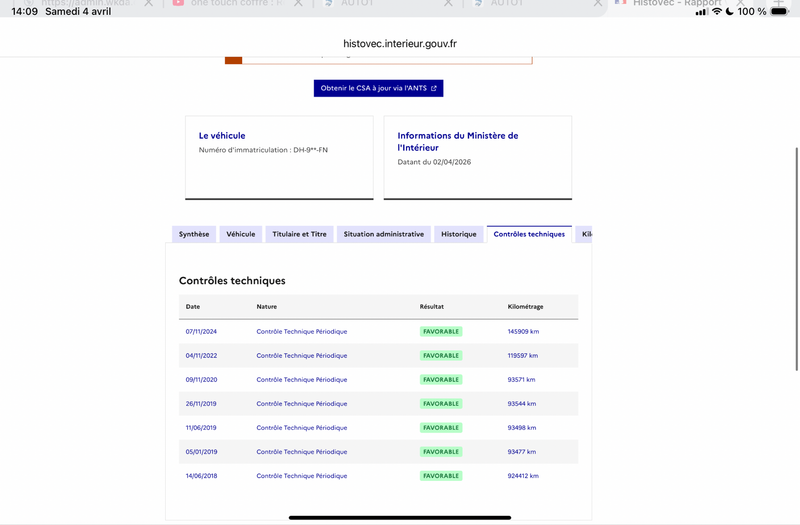Tap the histovec.interieur.gouv.fr address bar

tap(400, 44)
